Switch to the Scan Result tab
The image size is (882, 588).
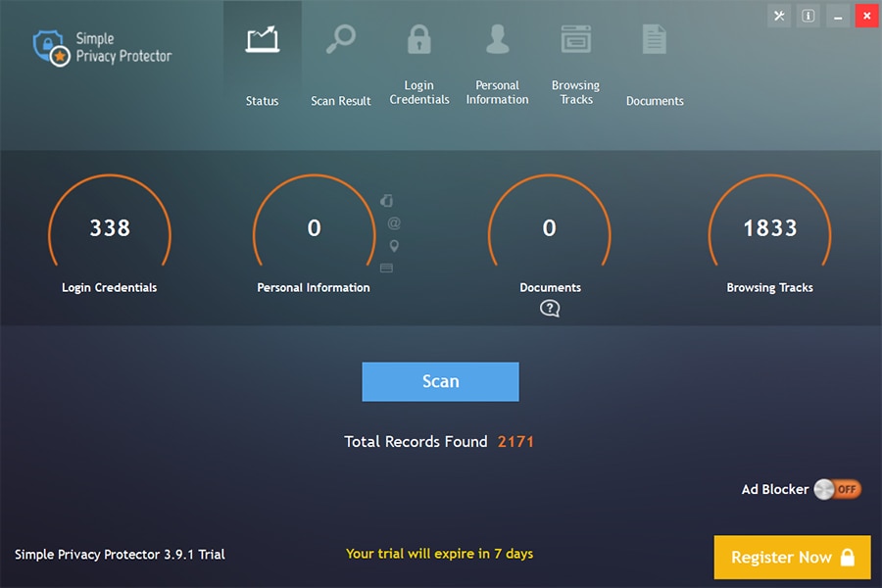(341, 66)
